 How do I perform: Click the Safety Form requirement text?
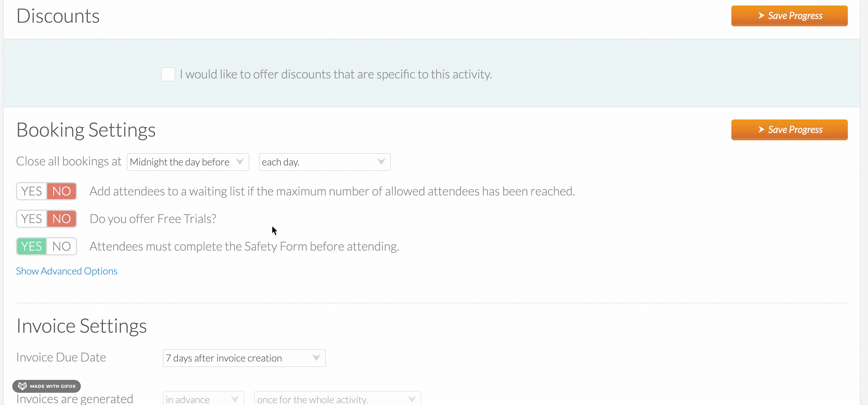(x=244, y=247)
